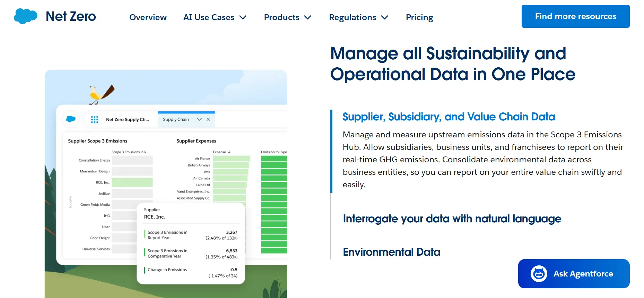
Task: Click the Supplier Expenses heading
Action: pos(196,141)
